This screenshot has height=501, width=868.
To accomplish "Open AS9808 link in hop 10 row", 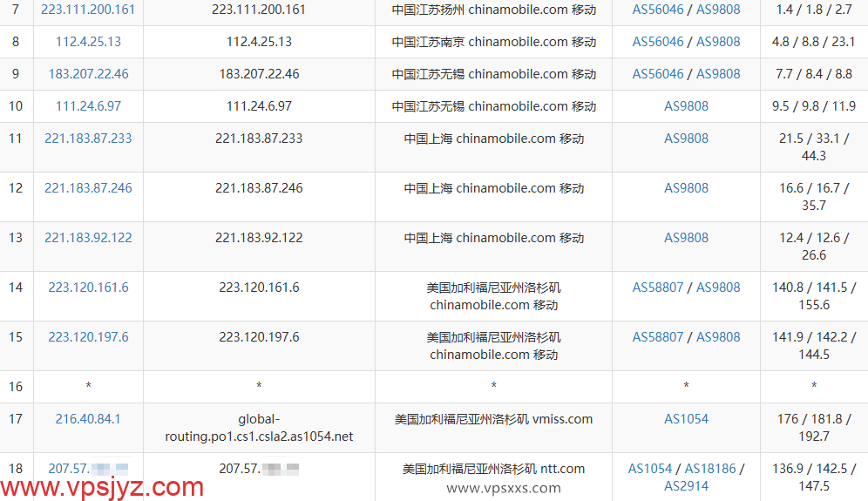I will (686, 105).
